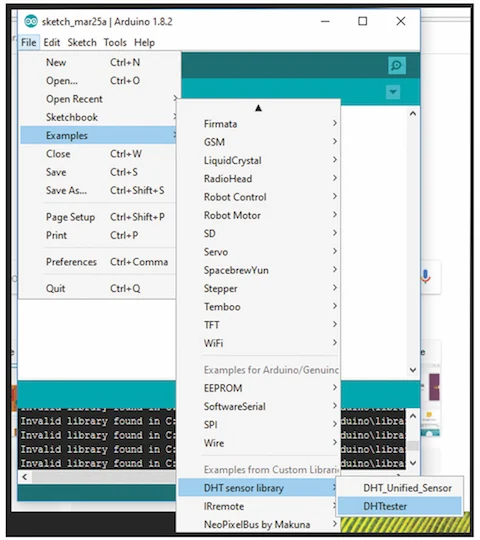Expand the LiquidCrystal examples submenu
The height and width of the screenshot is (540, 480).
click(259, 160)
